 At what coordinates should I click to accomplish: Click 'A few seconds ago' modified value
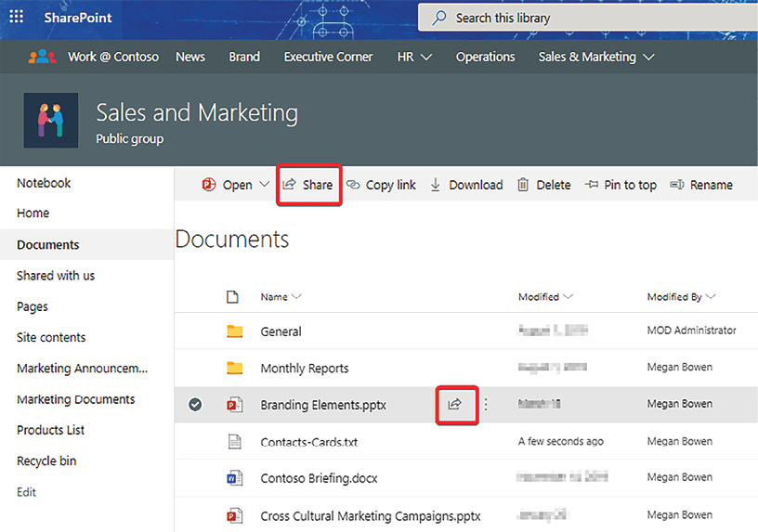(561, 441)
